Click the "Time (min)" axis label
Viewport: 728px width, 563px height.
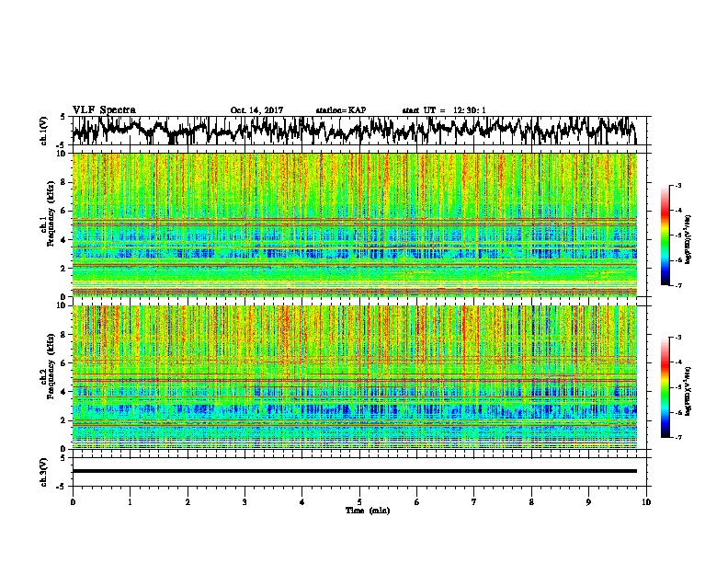coord(368,511)
